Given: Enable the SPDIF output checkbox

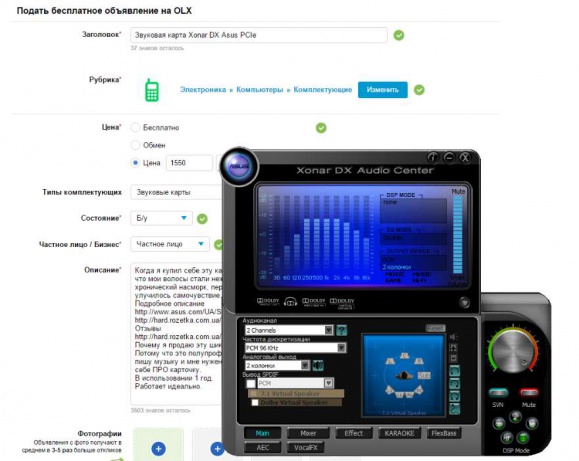Looking at the screenshot, I should pos(251,383).
